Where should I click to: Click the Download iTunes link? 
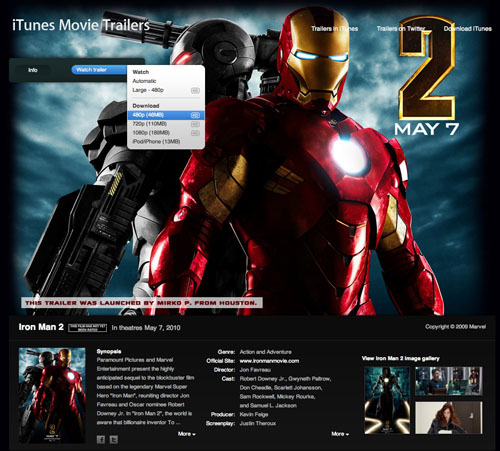[468, 29]
